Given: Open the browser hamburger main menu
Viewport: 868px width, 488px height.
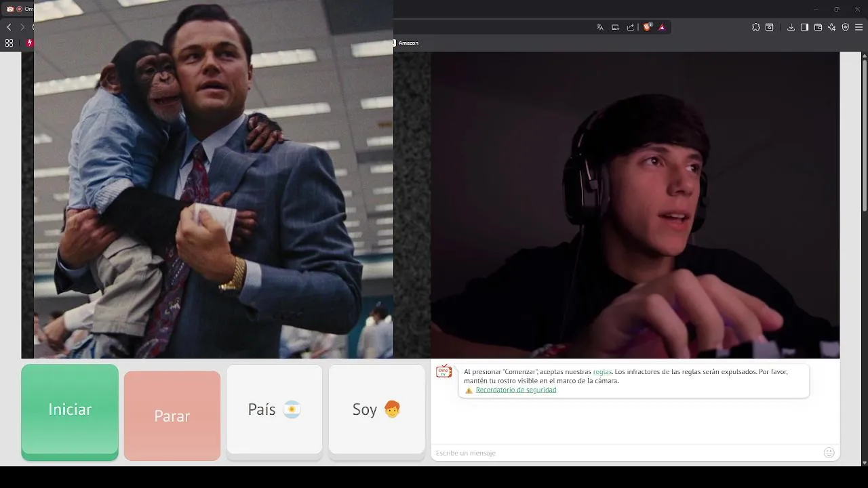Looking at the screenshot, I should (x=859, y=27).
